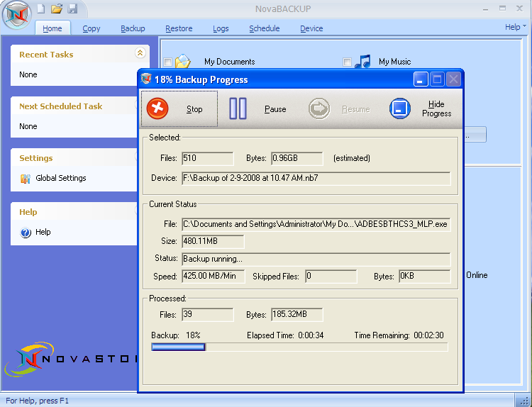Viewport: 532px width, 407px height.
Task: Click the Save floppy disk icon
Action: click(72, 9)
